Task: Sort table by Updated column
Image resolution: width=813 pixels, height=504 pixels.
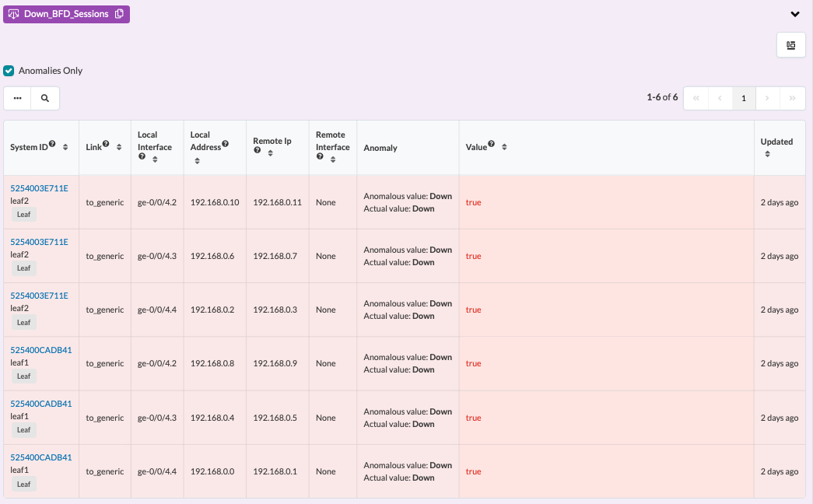Action: (x=767, y=154)
